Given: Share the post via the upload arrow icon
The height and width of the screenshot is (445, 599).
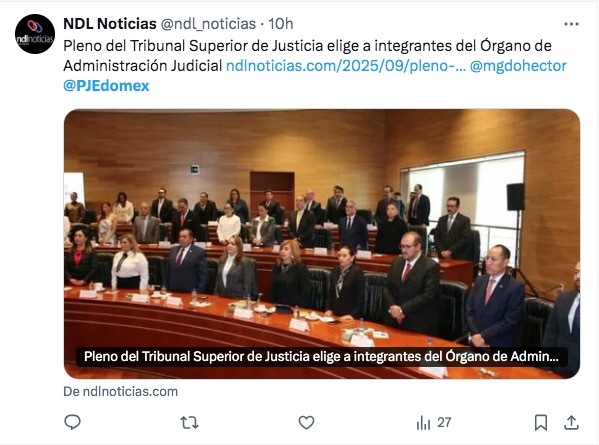Looking at the screenshot, I should [x=571, y=422].
